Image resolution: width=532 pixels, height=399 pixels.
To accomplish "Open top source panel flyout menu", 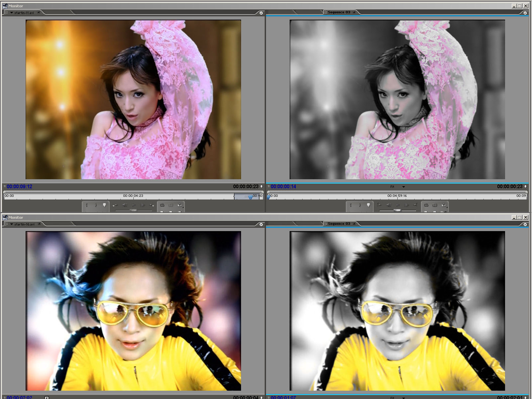I will point(261,13).
